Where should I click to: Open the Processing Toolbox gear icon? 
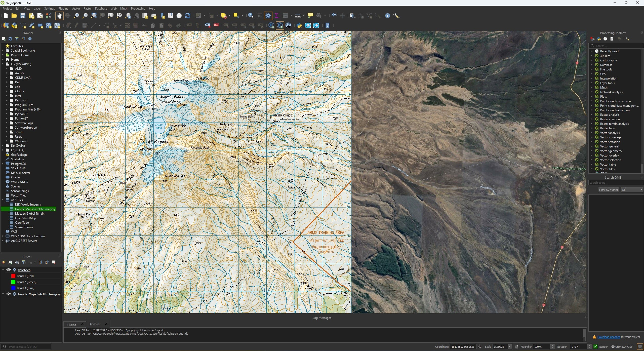[x=268, y=16]
